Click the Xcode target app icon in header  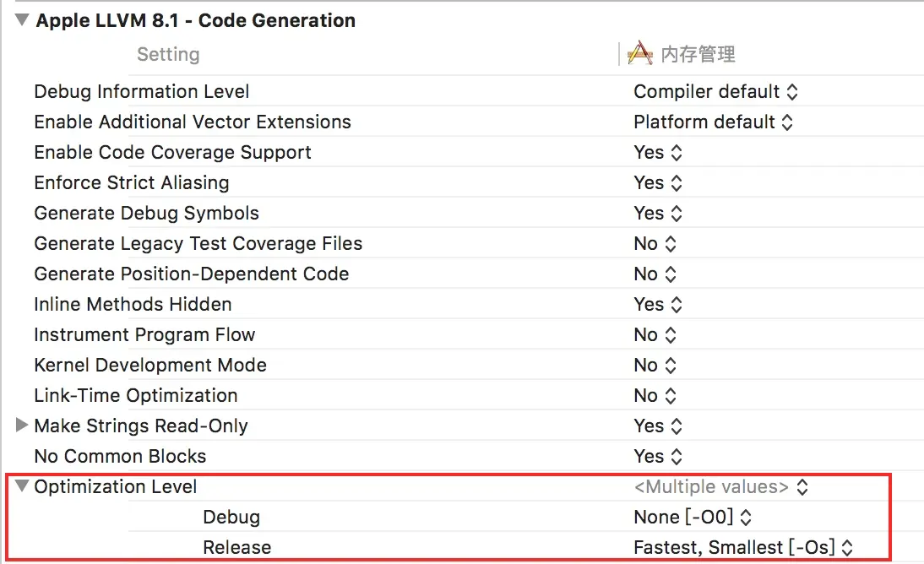[x=640, y=54]
